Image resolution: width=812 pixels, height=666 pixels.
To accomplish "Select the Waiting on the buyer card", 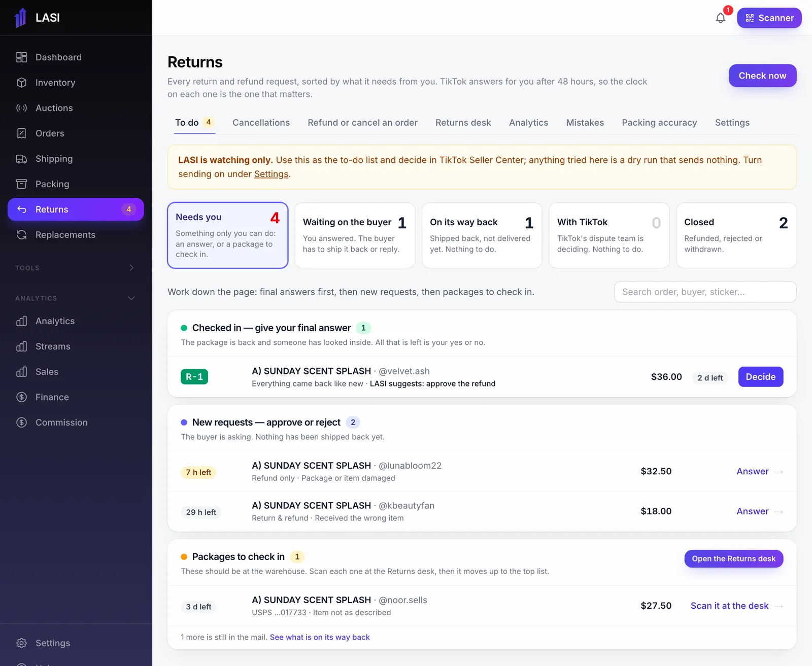I will click(355, 235).
